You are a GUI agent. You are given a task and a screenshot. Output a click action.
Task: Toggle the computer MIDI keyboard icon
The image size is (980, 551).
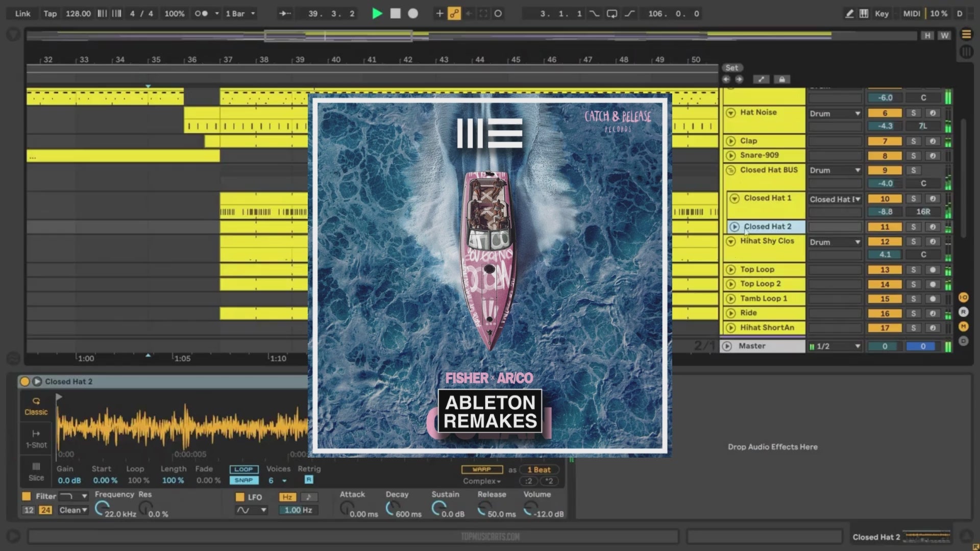[x=864, y=14]
